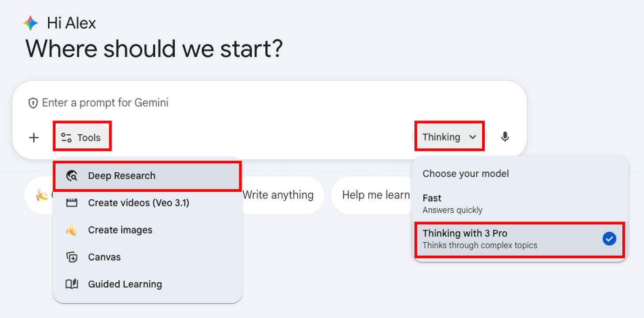Select Deep Research from Tools menu
The height and width of the screenshot is (318, 644).
click(147, 176)
